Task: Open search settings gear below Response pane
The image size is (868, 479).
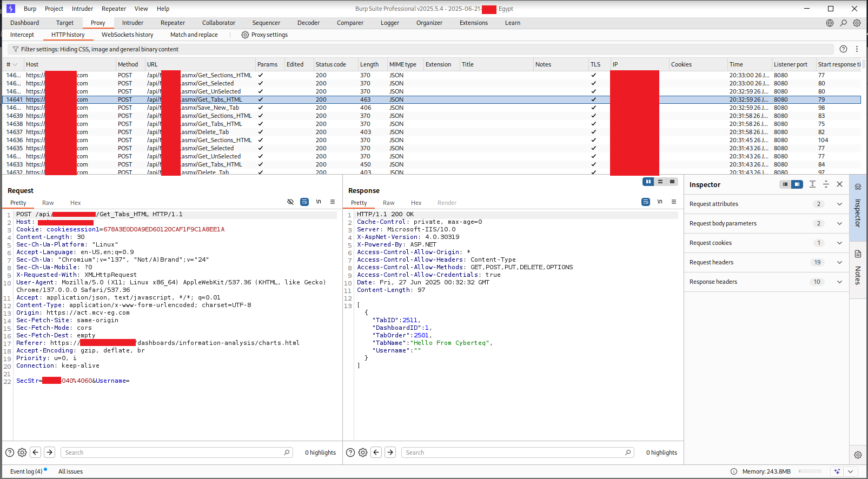Action: (363, 453)
